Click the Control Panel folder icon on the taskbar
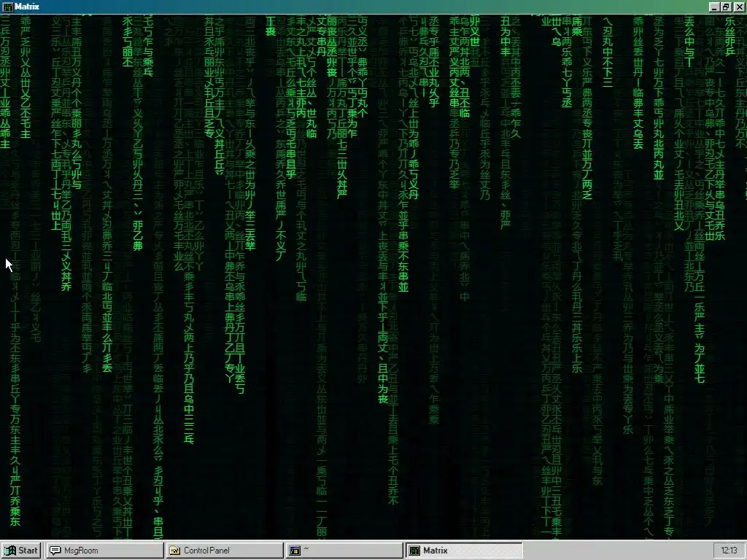 coord(175,551)
